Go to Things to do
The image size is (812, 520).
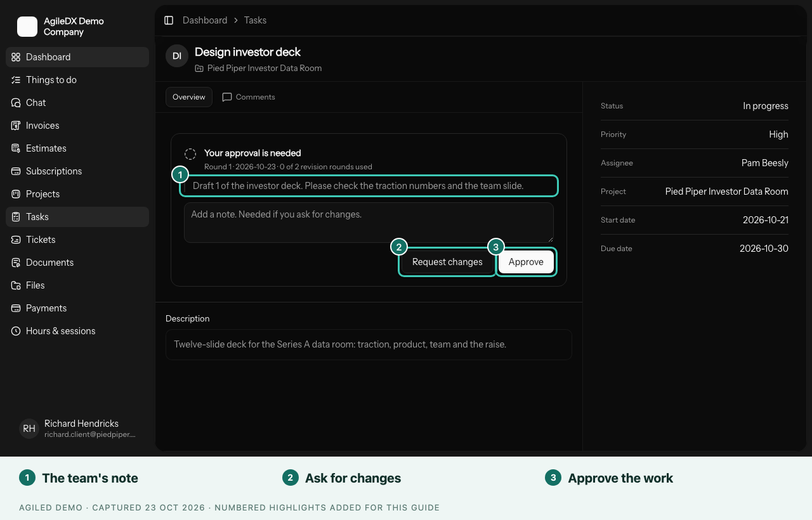tap(77, 80)
